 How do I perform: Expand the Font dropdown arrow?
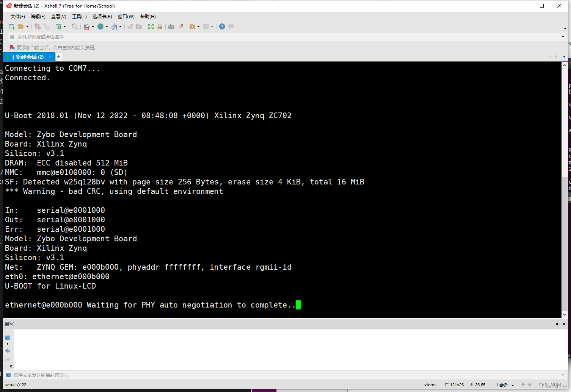(120, 27)
